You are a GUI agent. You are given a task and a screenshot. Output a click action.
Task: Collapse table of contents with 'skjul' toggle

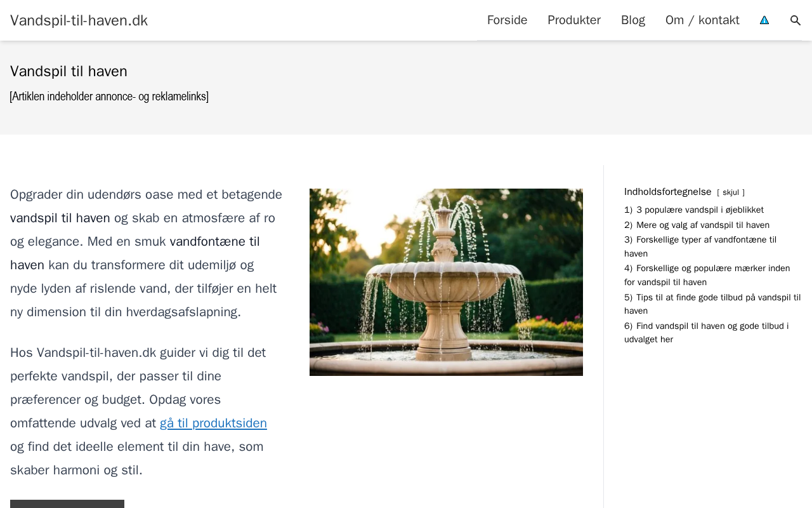pyautogui.click(x=731, y=192)
